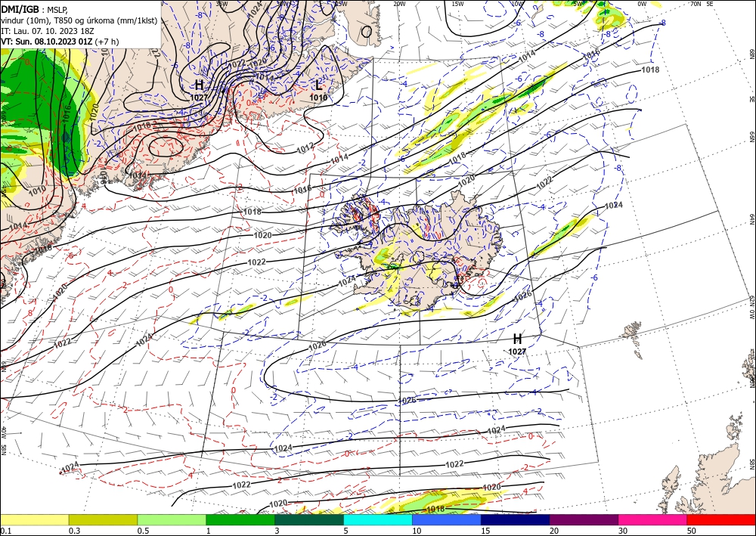
Task: Click the '20W' longitude label at top
Action: (398, 4)
